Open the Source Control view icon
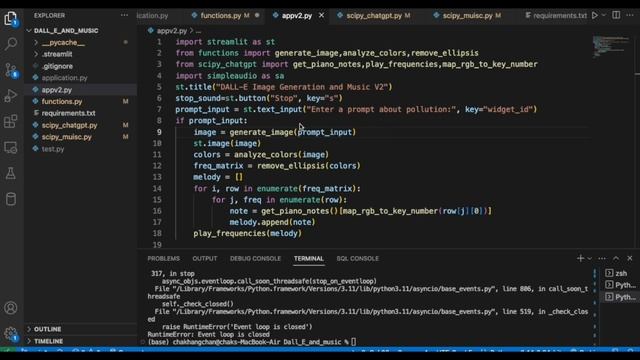This screenshot has width=640, height=360. click(x=11, y=70)
